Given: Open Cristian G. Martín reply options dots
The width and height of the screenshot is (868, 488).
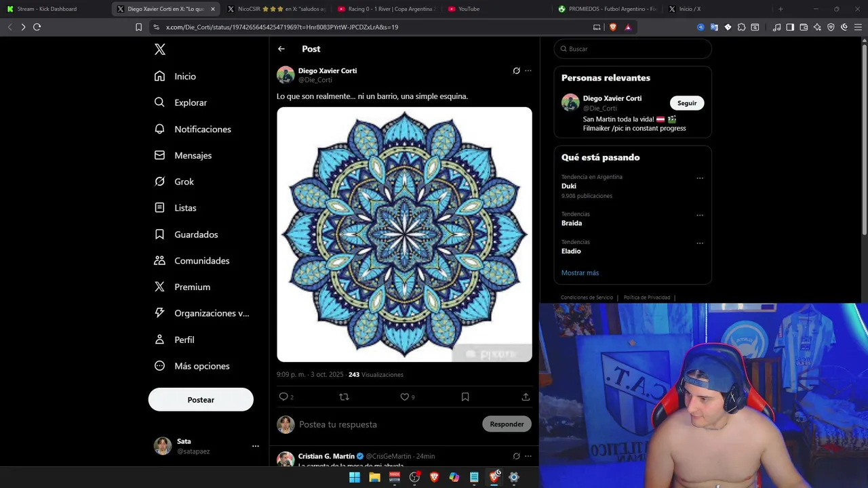Looking at the screenshot, I should 528,456.
